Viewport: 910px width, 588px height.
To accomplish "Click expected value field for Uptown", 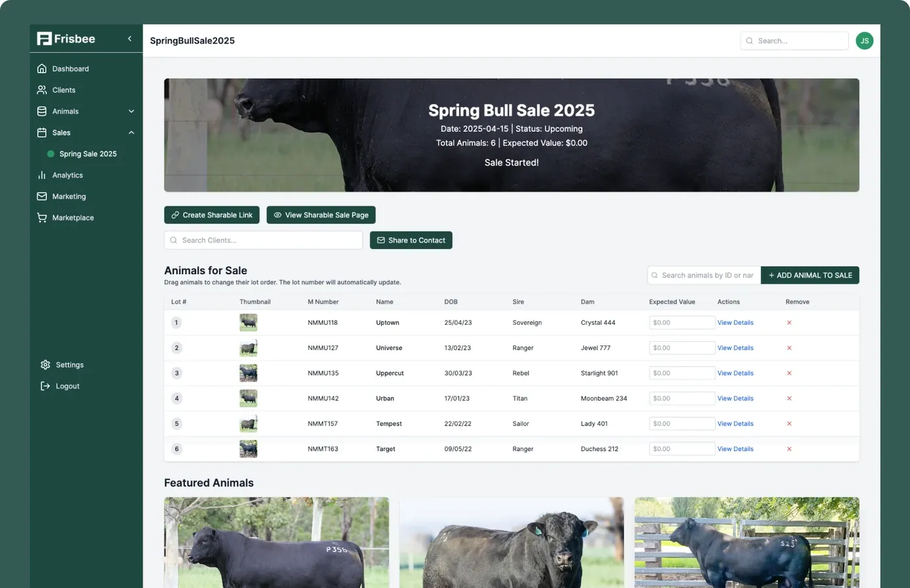I will (682, 323).
